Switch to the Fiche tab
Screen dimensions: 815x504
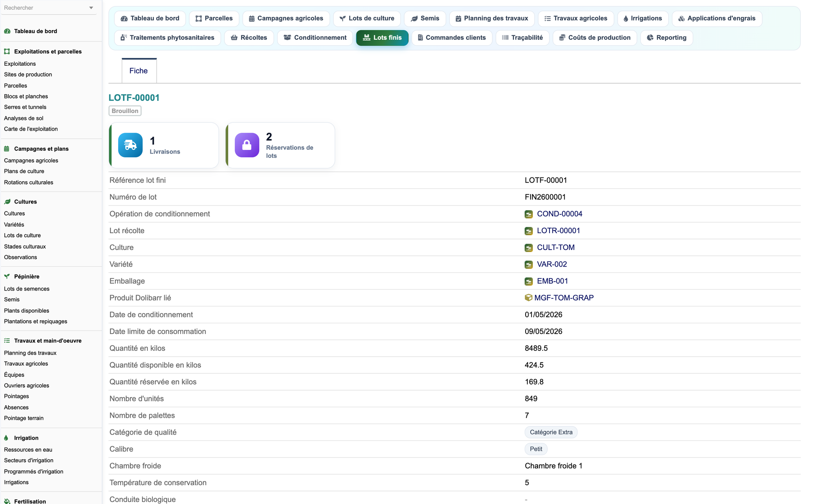pyautogui.click(x=139, y=71)
